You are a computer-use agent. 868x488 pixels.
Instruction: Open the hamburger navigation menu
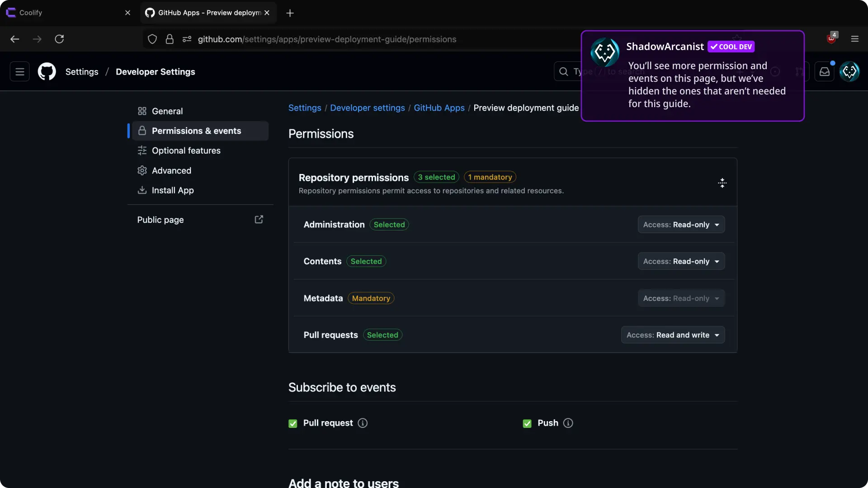19,71
